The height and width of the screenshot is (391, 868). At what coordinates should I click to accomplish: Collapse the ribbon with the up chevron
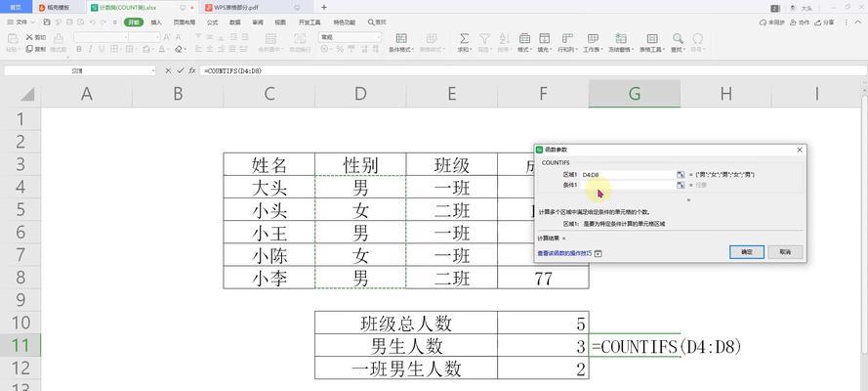(859, 22)
